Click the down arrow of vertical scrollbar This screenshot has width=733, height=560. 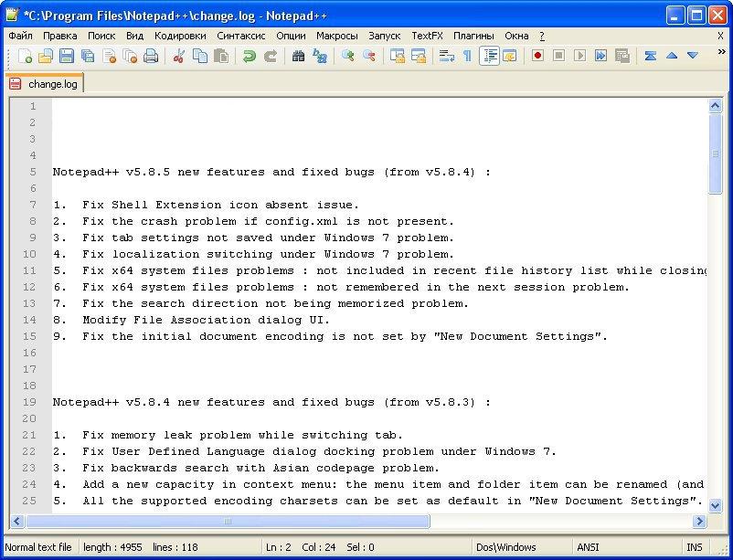point(716,503)
